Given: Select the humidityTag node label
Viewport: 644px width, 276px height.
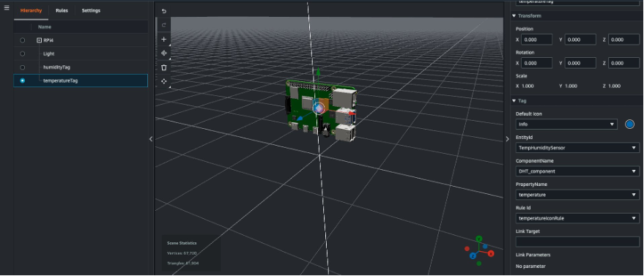Looking at the screenshot, I should point(57,67).
